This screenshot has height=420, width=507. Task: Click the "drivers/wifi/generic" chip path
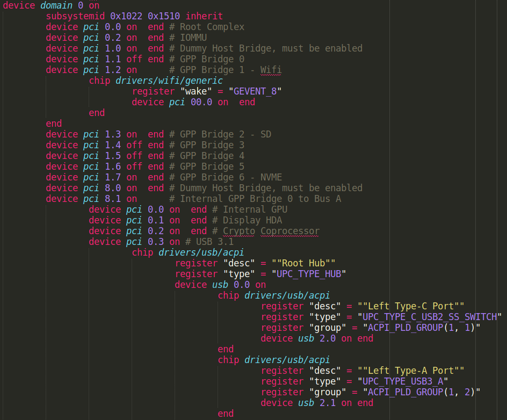point(169,81)
